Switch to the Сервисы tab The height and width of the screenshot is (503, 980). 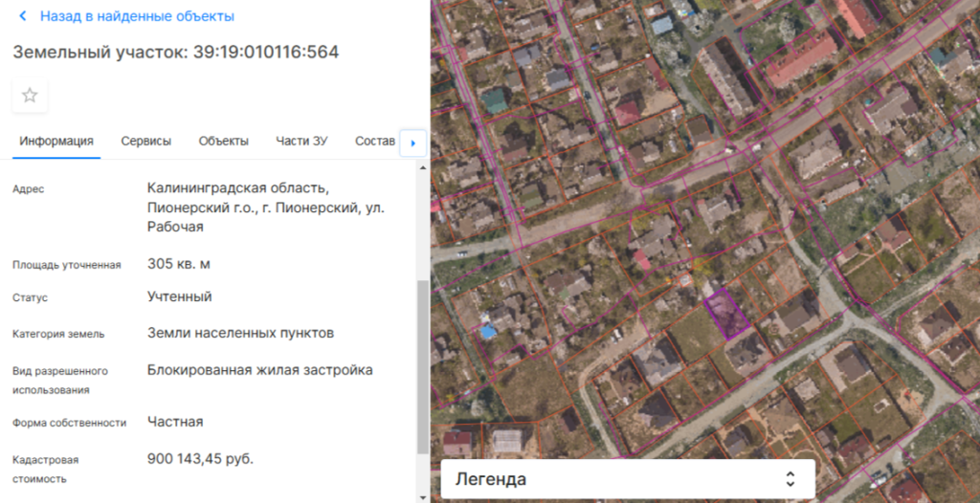pos(146,142)
